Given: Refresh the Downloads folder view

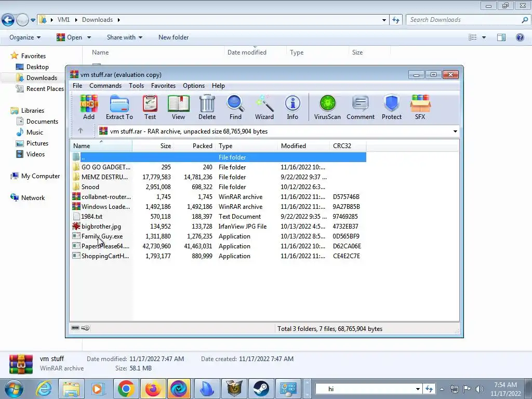Looking at the screenshot, I should pyautogui.click(x=395, y=20).
